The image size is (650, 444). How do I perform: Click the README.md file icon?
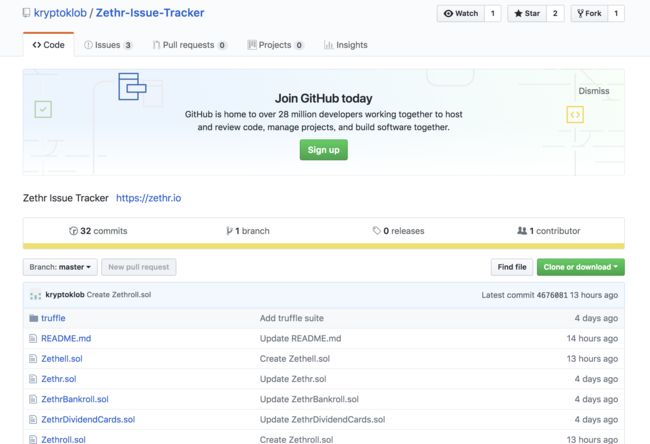[x=33, y=338]
